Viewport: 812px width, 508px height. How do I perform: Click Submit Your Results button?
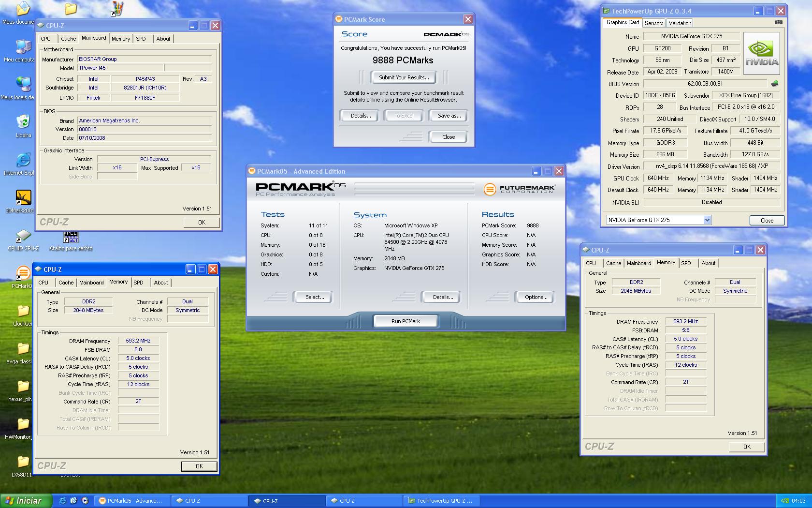(404, 77)
